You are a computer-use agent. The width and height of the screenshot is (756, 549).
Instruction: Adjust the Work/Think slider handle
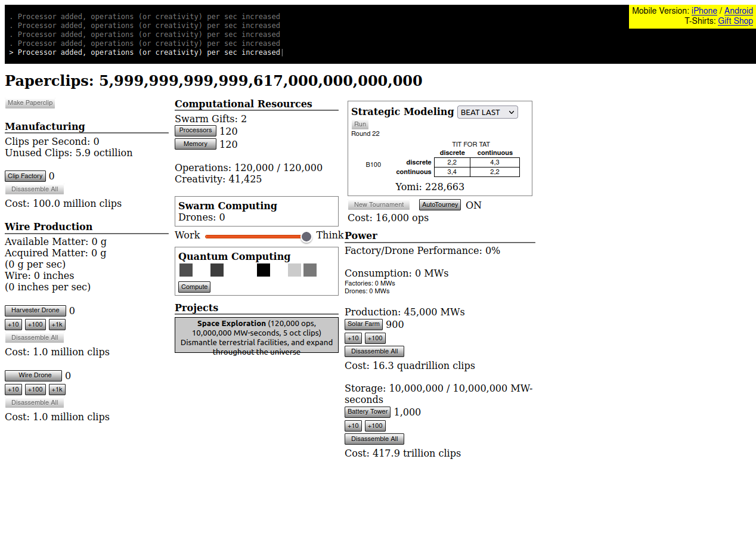tap(306, 237)
